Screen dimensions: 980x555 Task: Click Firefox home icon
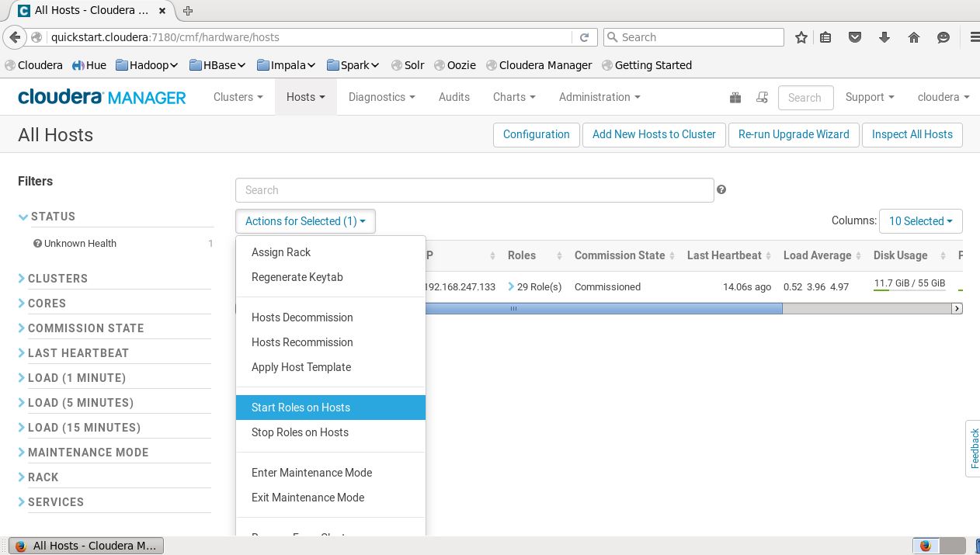[x=914, y=37]
